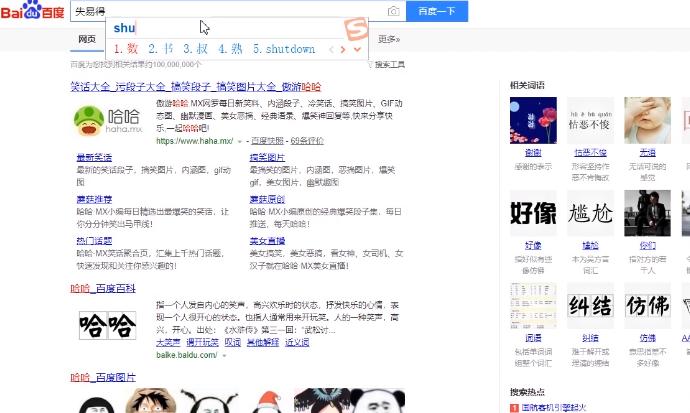The image size is (690, 413).
Task: Open 好像 related term image
Action: pyautogui.click(x=533, y=213)
